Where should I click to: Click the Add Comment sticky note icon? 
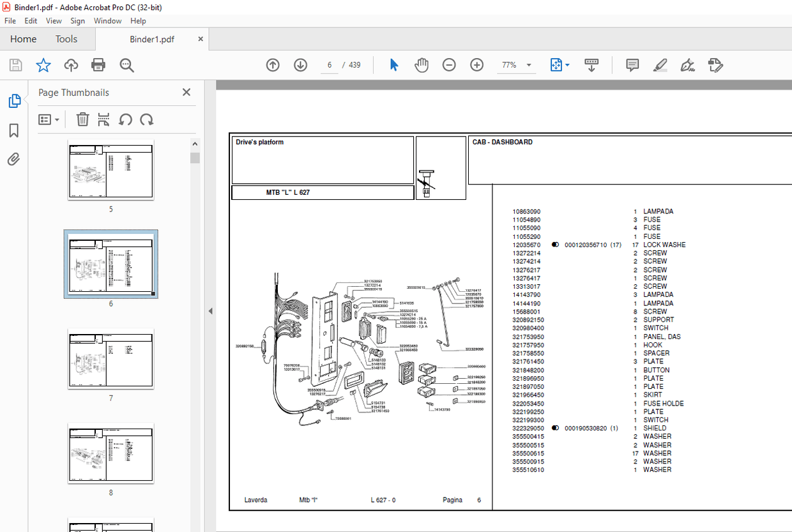click(632, 65)
